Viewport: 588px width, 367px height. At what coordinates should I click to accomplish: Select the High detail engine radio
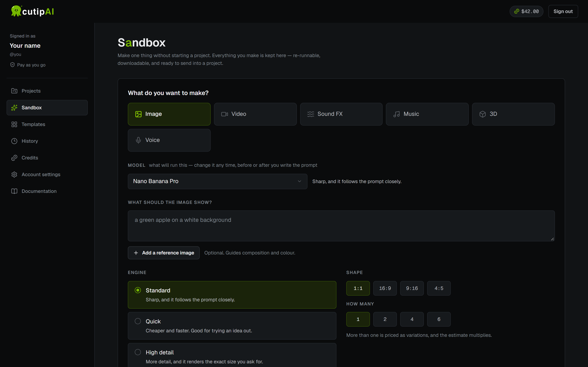click(x=138, y=352)
